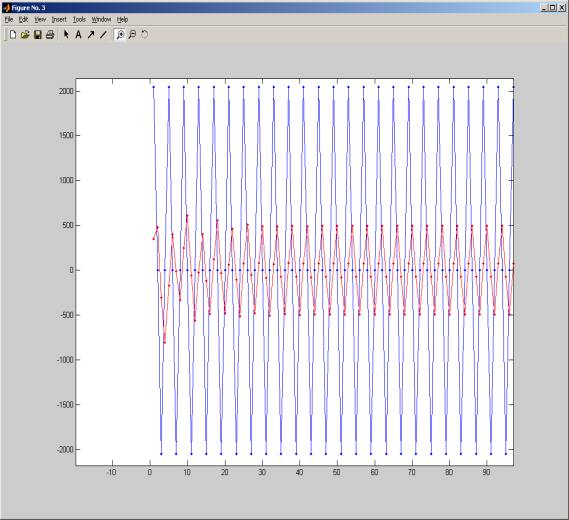This screenshot has height=520, width=569.
Task: Open the Edit menu
Action: (x=23, y=20)
